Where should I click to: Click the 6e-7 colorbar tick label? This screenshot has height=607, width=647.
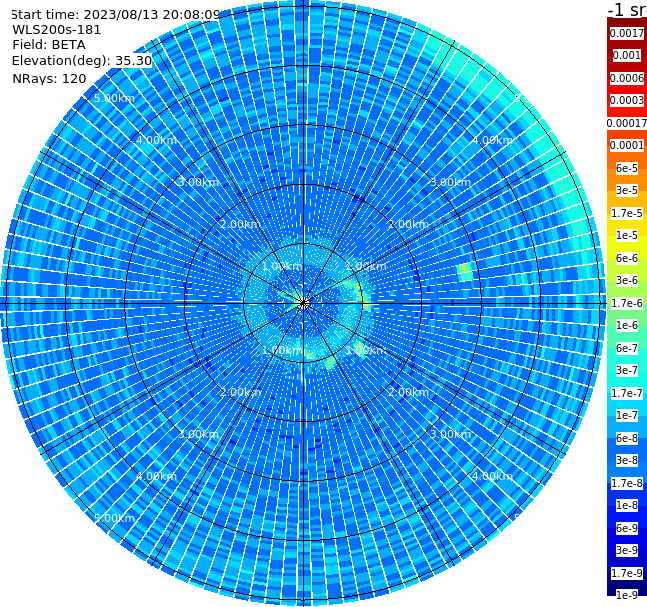[627, 348]
